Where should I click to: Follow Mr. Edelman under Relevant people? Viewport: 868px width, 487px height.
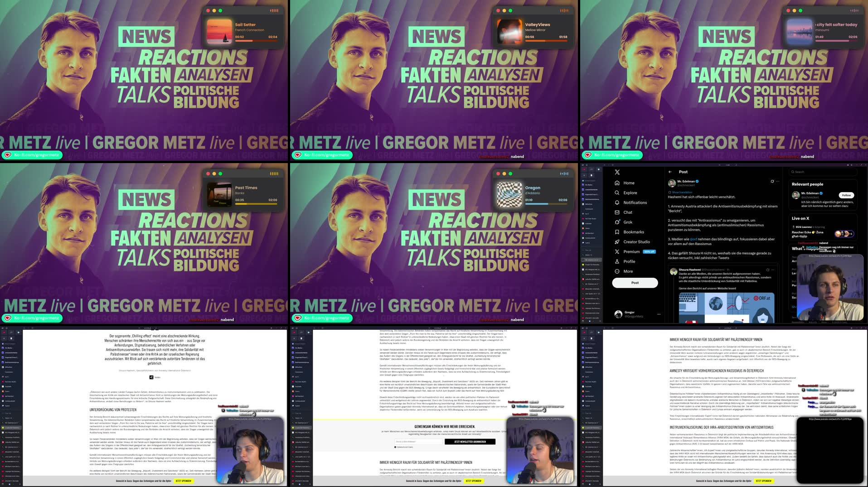coord(846,195)
